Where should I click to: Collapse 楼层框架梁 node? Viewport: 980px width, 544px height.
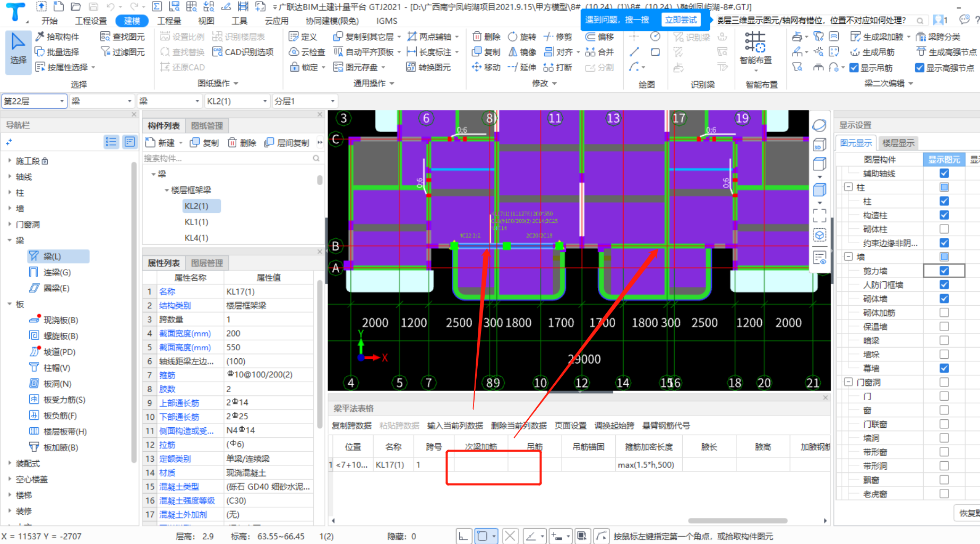click(x=166, y=190)
